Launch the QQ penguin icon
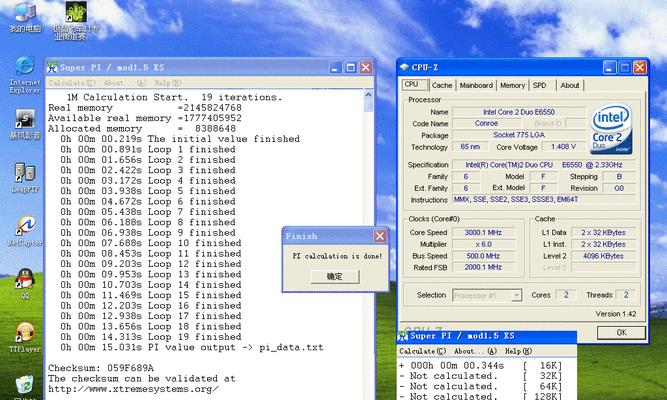Image resolution: width=667 pixels, height=400 pixels. click(x=25, y=283)
